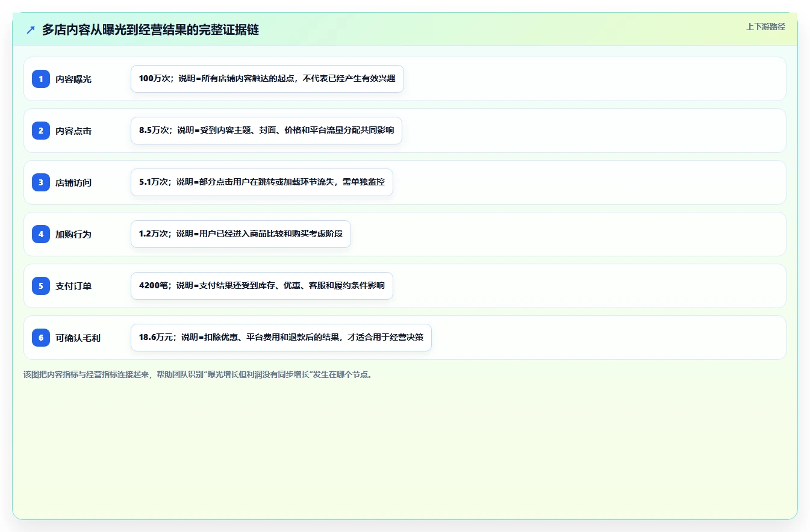Open the 100万次 exposure description box
Viewport: 810px width, 532px height.
click(x=267, y=79)
